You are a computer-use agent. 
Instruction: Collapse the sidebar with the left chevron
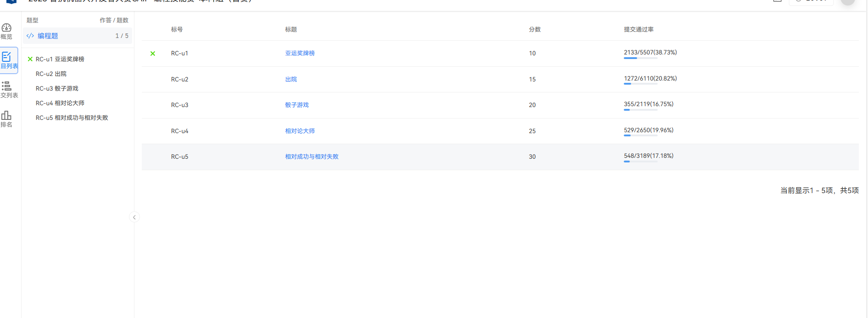(134, 217)
